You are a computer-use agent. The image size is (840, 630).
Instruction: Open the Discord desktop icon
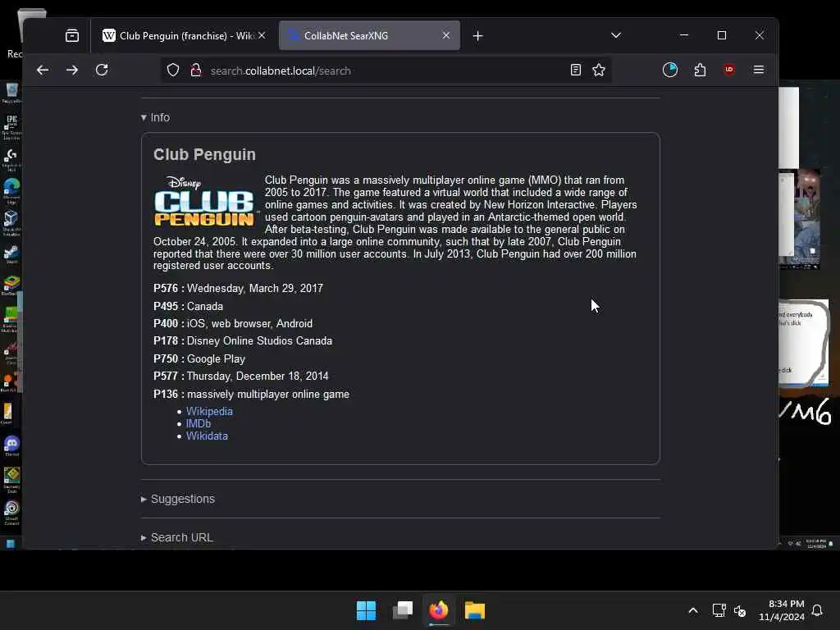[x=11, y=445]
